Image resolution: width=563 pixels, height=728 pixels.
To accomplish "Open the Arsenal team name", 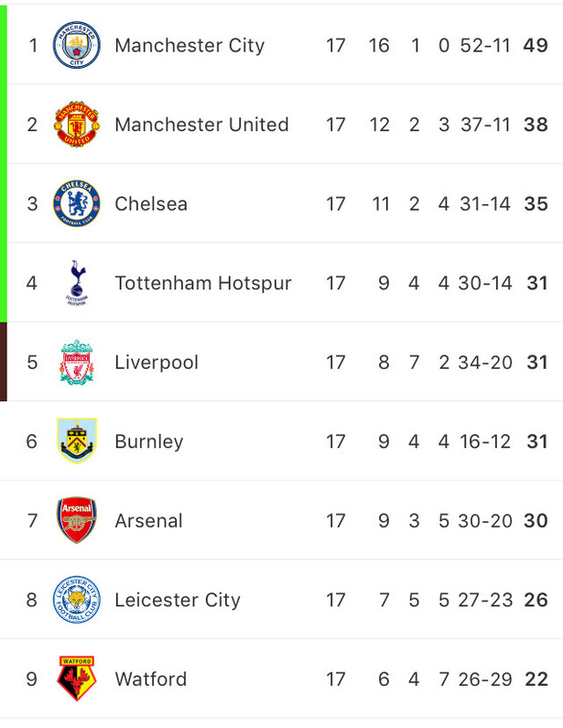I will coord(148,521).
